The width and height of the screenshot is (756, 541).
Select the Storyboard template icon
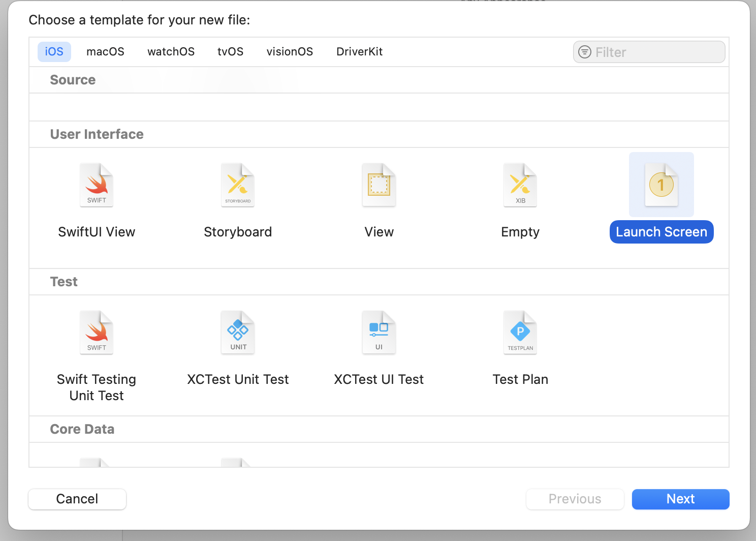click(238, 185)
